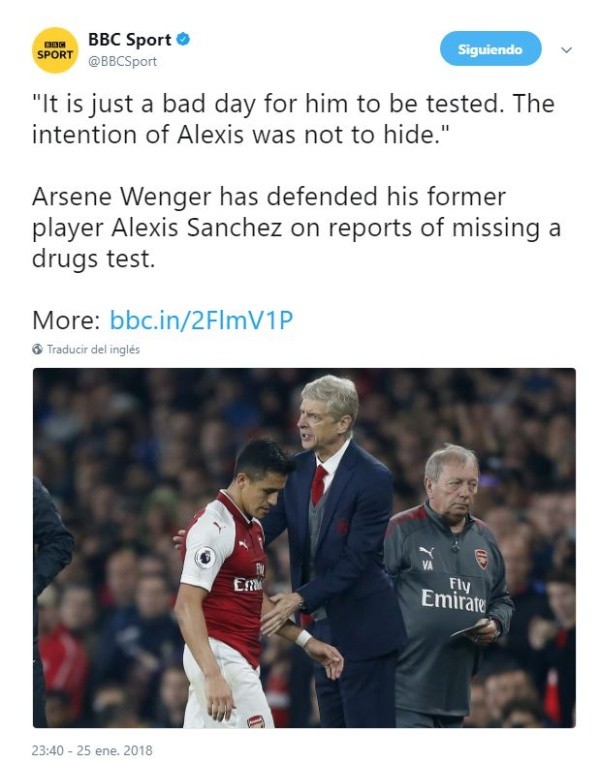
Task: Click the blue verified badge
Action: click(x=184, y=40)
